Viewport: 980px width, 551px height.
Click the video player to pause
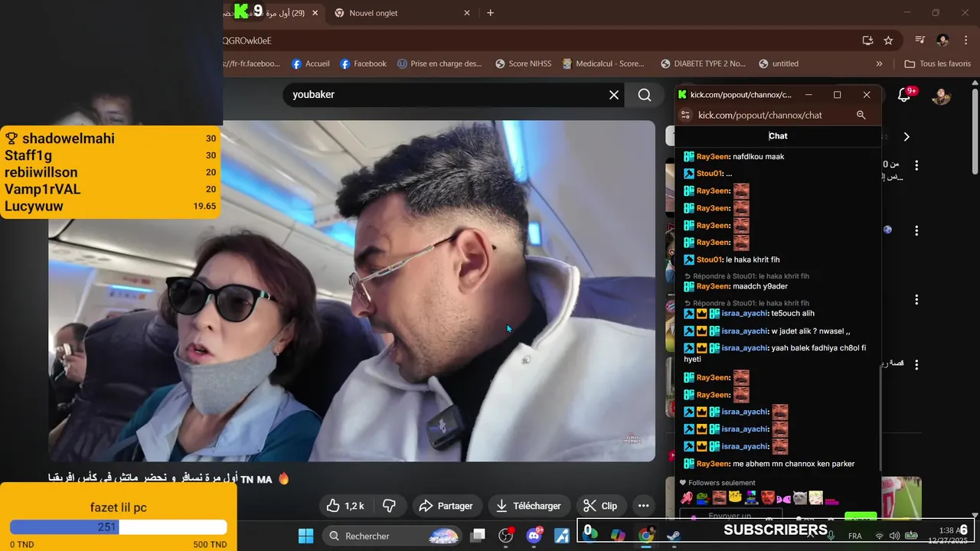click(x=352, y=291)
